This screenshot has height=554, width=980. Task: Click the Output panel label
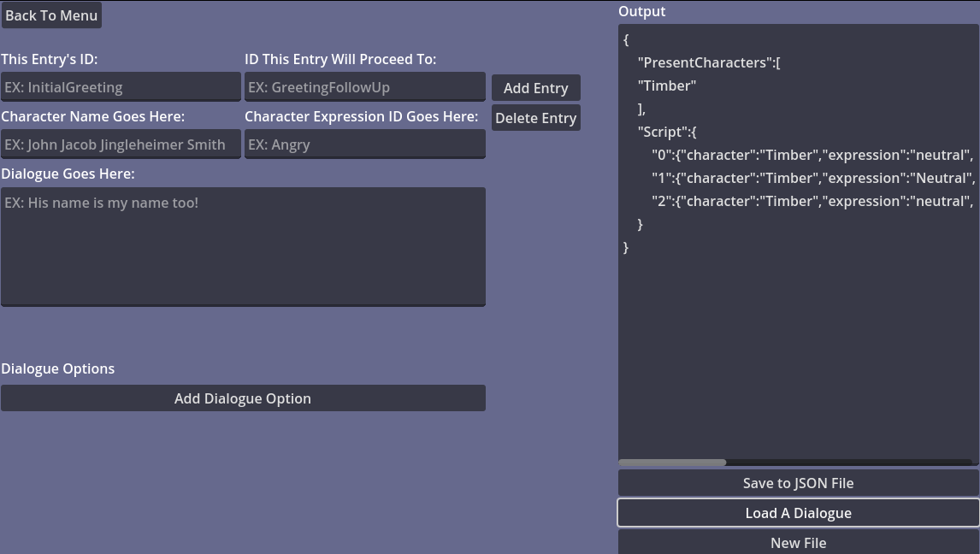(x=642, y=11)
